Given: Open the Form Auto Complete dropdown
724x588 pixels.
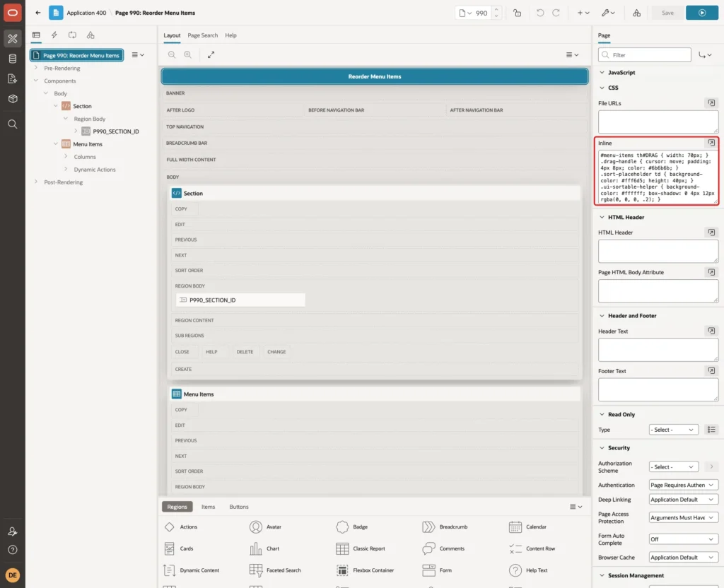Looking at the screenshot, I should coord(684,539).
